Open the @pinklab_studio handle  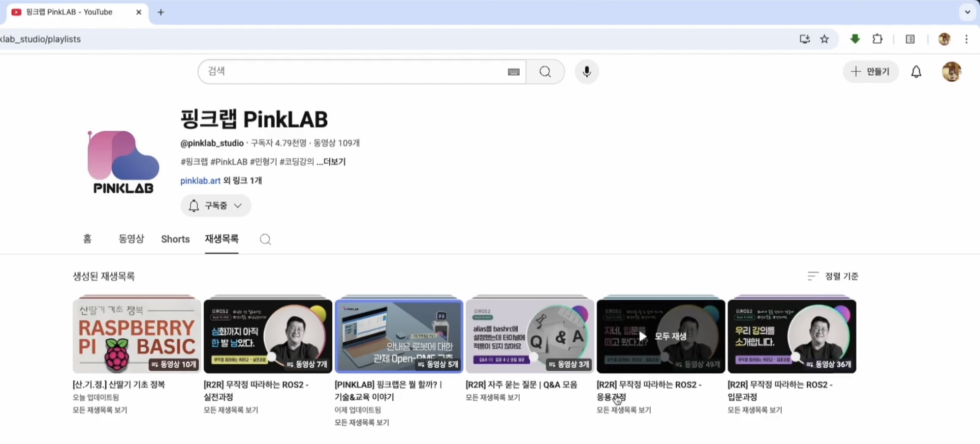(212, 143)
